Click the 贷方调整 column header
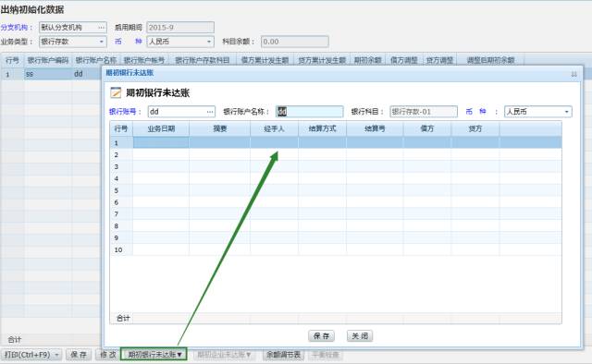The height and width of the screenshot is (364, 592). pyautogui.click(x=440, y=60)
